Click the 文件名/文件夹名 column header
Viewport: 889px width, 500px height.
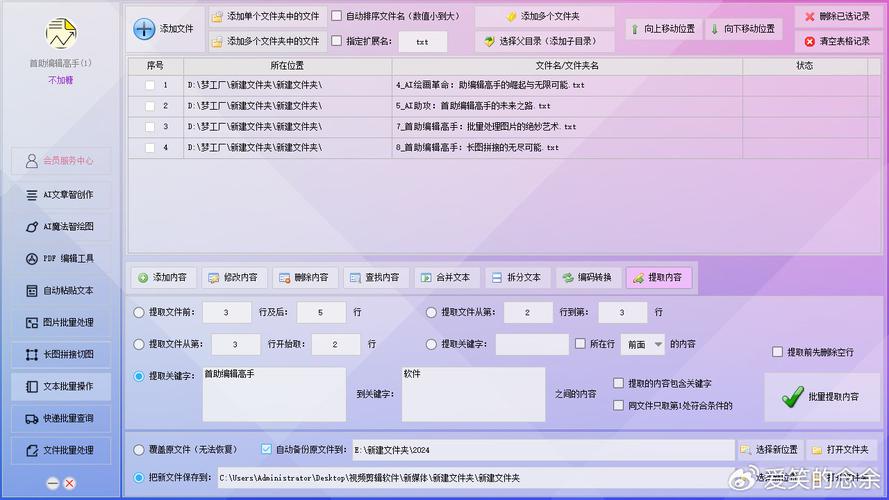click(x=567, y=66)
